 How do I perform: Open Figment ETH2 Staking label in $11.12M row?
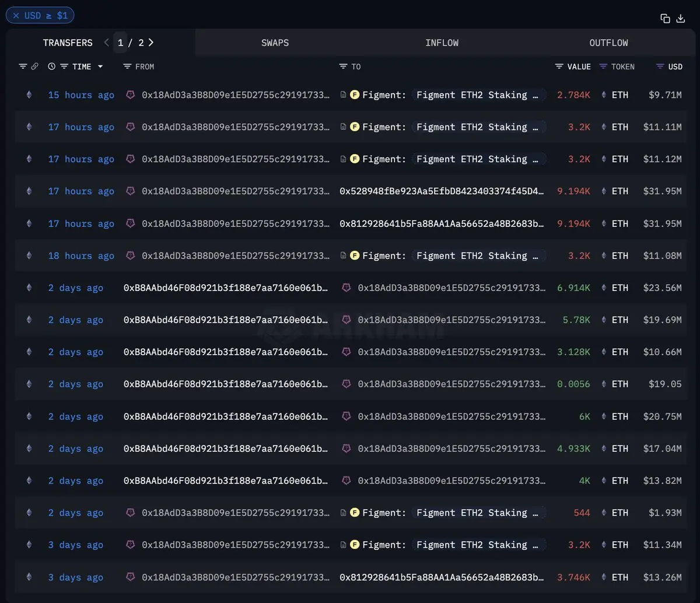click(x=479, y=159)
